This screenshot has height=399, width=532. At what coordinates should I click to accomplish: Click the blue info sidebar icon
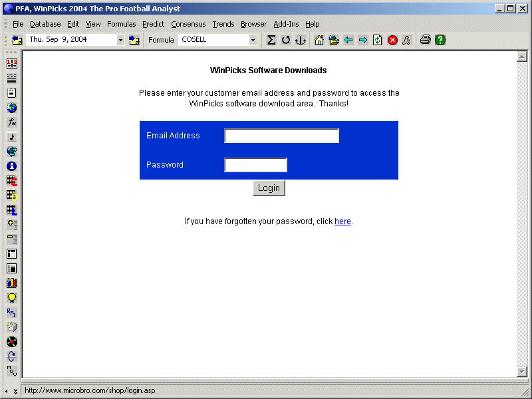pyautogui.click(x=12, y=166)
